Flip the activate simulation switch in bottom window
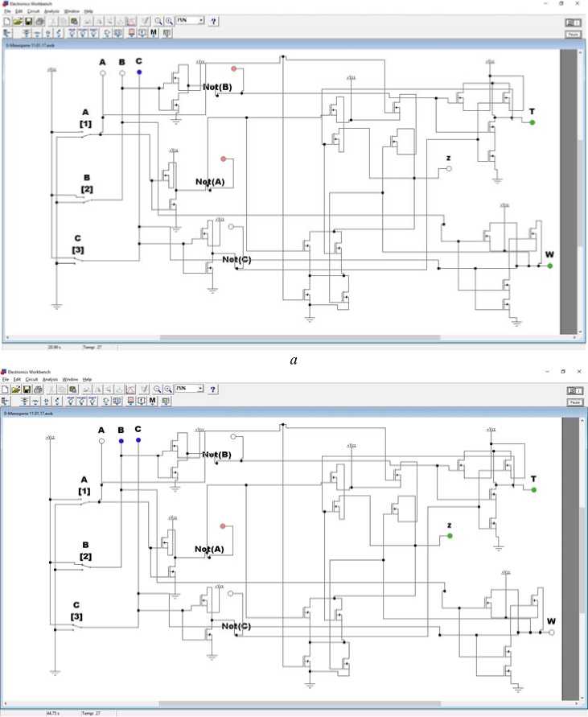The height and width of the screenshot is (717, 588). pyautogui.click(x=575, y=390)
